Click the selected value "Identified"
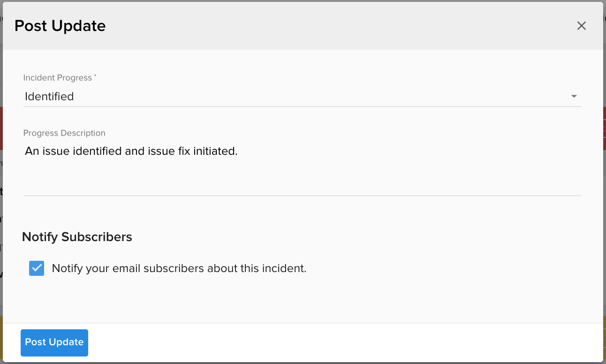 coord(49,97)
